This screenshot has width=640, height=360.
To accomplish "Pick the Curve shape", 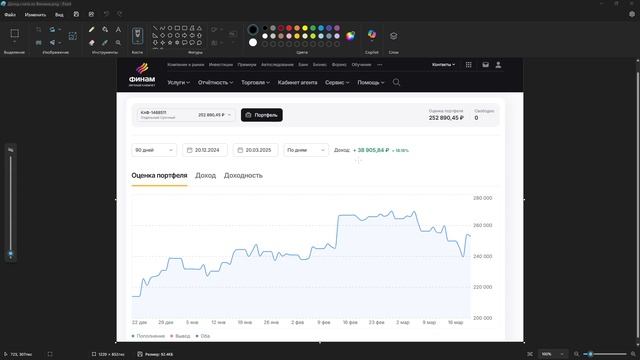I will (x=162, y=28).
